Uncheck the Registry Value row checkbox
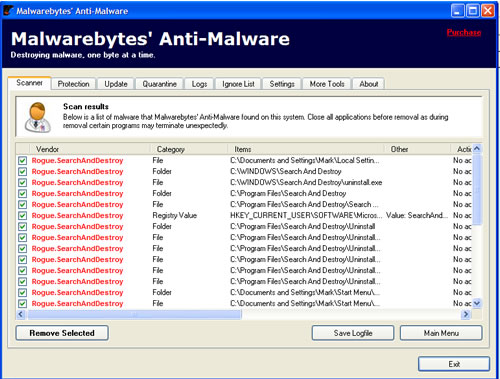The height and width of the screenshot is (379, 500). pos(22,216)
